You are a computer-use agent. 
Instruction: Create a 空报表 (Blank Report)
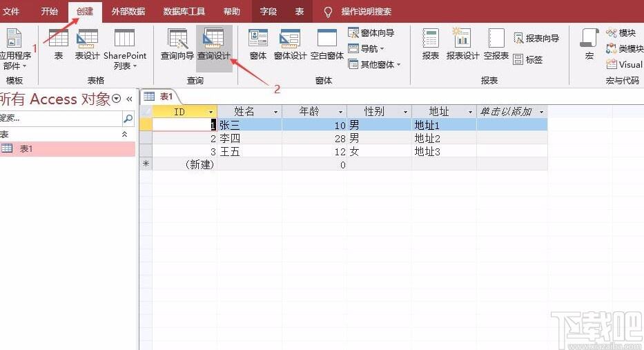pyautogui.click(x=496, y=44)
